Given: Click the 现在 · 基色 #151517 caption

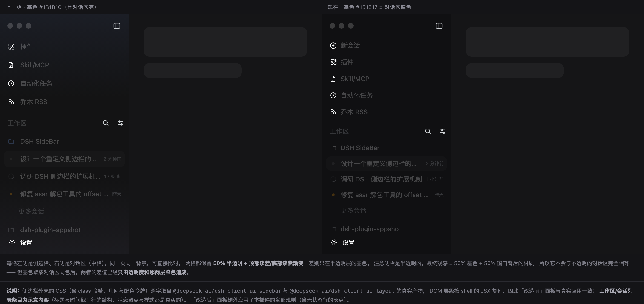Looking at the screenshot, I should click(369, 7).
